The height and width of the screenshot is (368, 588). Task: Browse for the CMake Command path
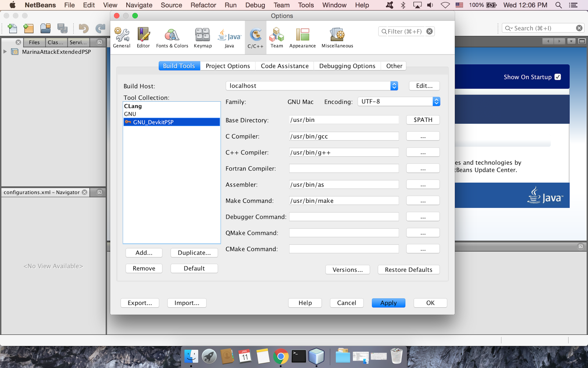[x=423, y=249]
